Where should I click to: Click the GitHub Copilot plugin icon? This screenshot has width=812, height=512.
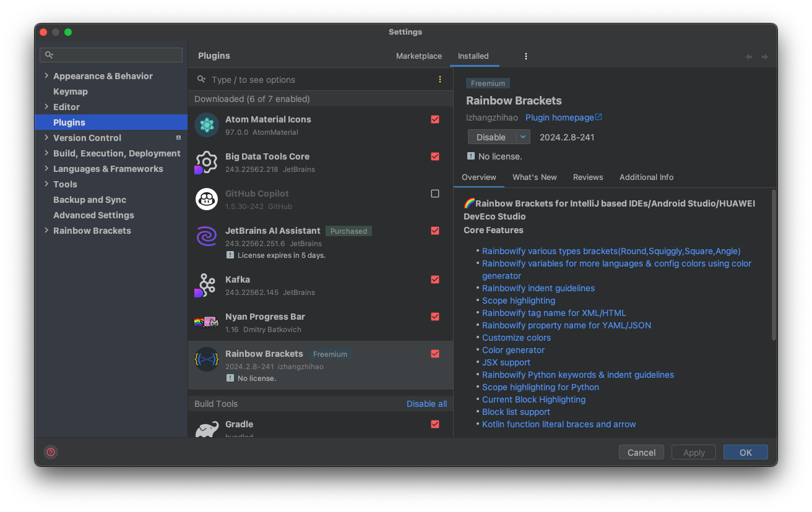coord(207,199)
